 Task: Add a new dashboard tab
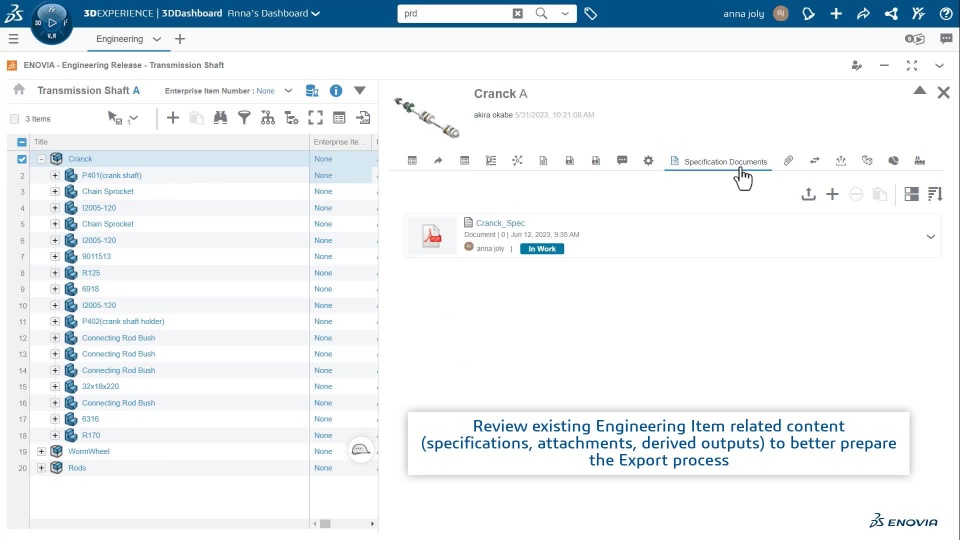(x=179, y=39)
